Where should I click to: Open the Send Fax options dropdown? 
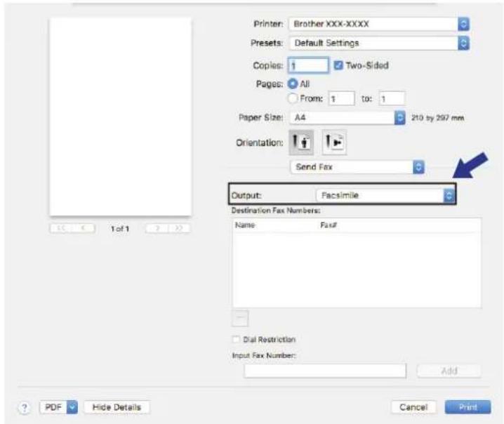click(357, 167)
